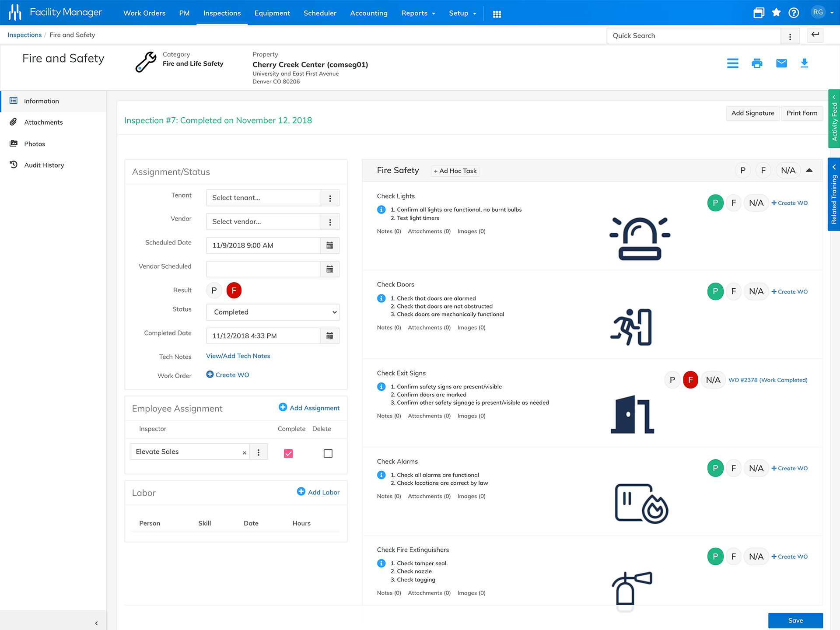Set the overall Result to Pass

(214, 290)
